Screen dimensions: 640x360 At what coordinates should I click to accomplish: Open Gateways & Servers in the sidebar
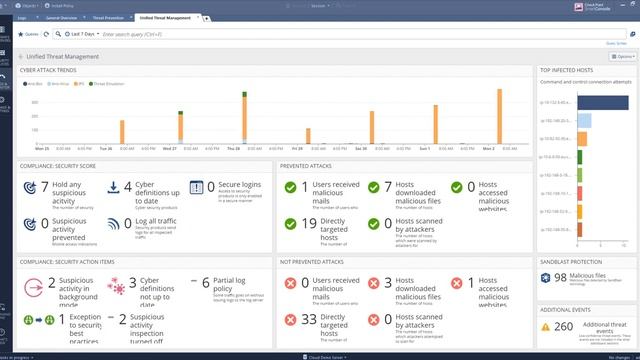coord(4,35)
